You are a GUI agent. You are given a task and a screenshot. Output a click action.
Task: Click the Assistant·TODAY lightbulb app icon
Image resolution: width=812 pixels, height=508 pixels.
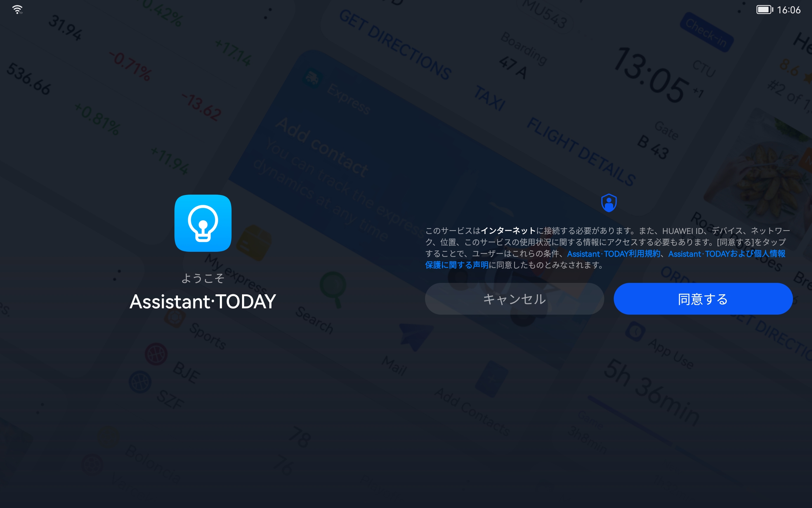[203, 223]
